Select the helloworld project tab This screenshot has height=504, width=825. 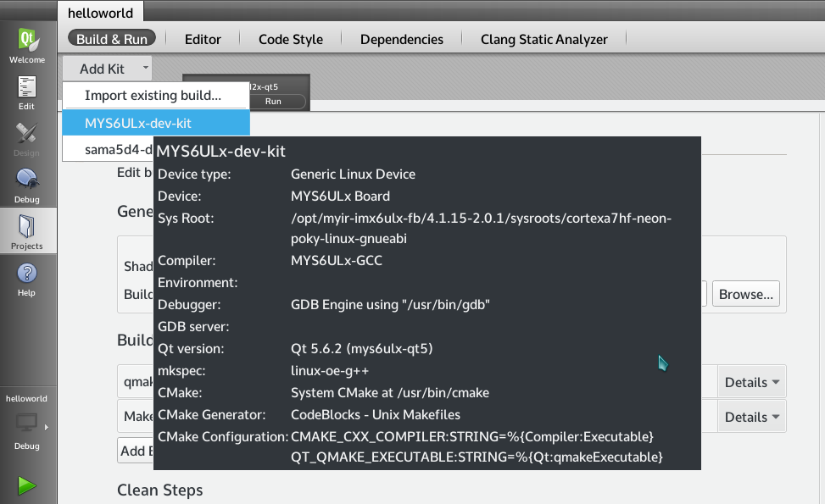101,13
